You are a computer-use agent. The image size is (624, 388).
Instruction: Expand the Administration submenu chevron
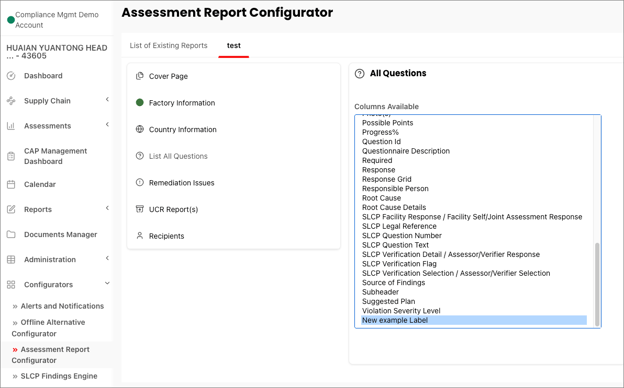click(107, 258)
